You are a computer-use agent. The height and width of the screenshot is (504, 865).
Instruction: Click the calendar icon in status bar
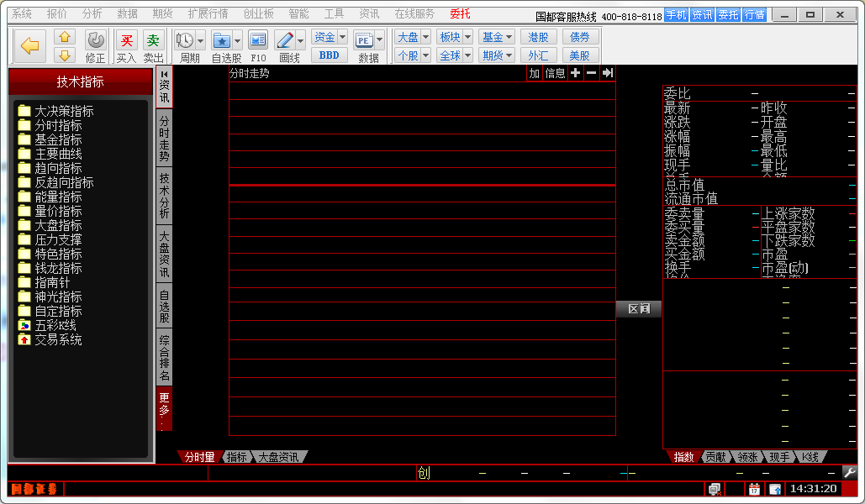coord(754,489)
